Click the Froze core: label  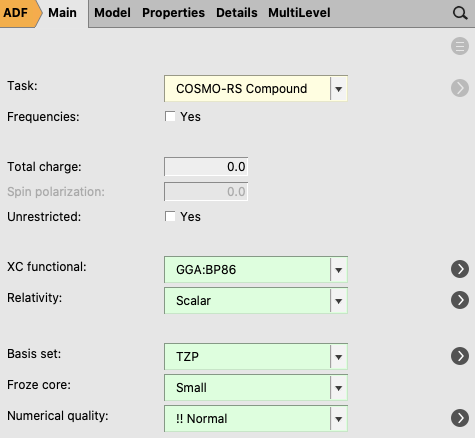[39, 385]
